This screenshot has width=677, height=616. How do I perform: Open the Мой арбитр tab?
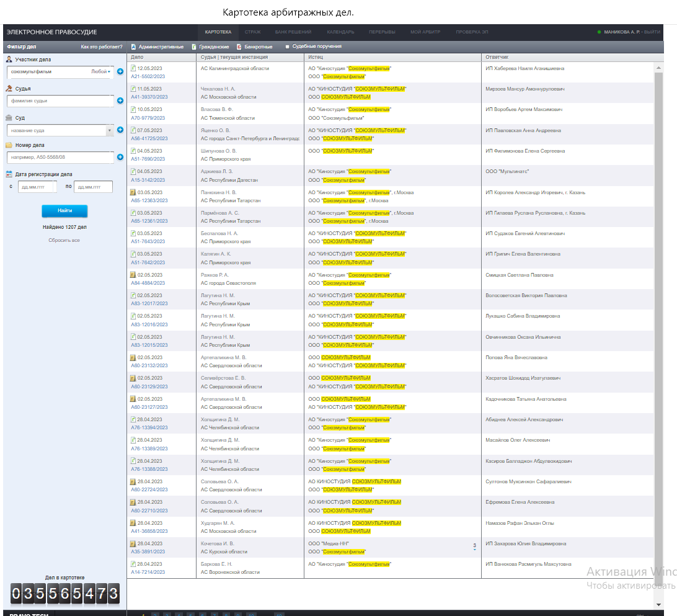coord(425,32)
